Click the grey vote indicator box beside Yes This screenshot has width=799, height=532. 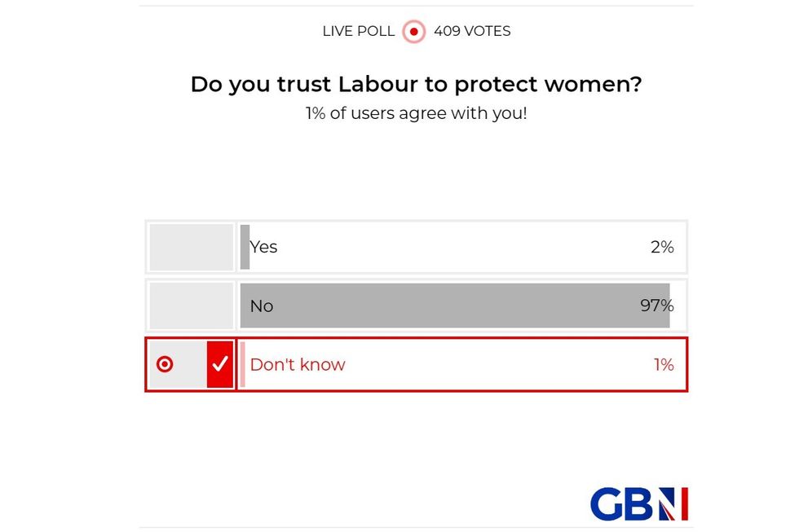click(191, 247)
